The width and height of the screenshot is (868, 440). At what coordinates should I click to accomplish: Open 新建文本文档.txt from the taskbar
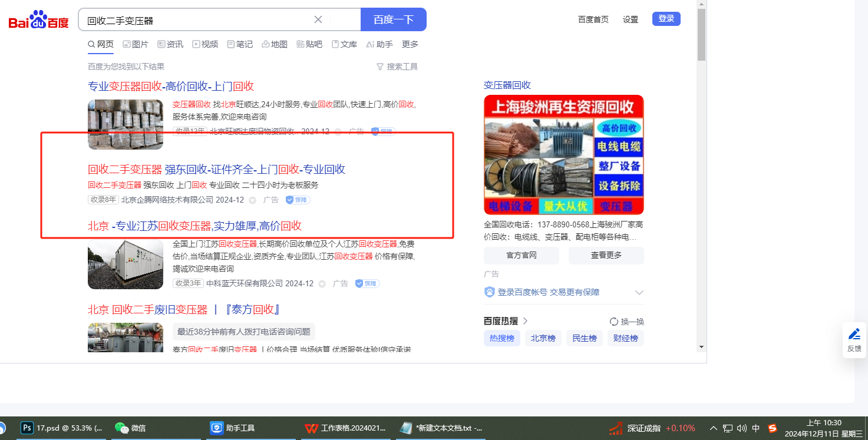click(441, 428)
